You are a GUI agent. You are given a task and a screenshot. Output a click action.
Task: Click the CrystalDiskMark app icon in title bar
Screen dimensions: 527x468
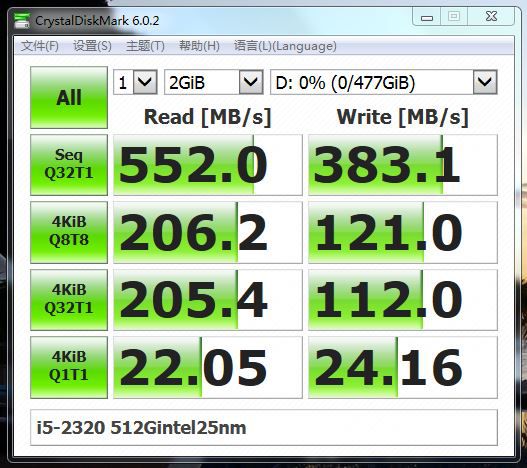tap(22, 21)
